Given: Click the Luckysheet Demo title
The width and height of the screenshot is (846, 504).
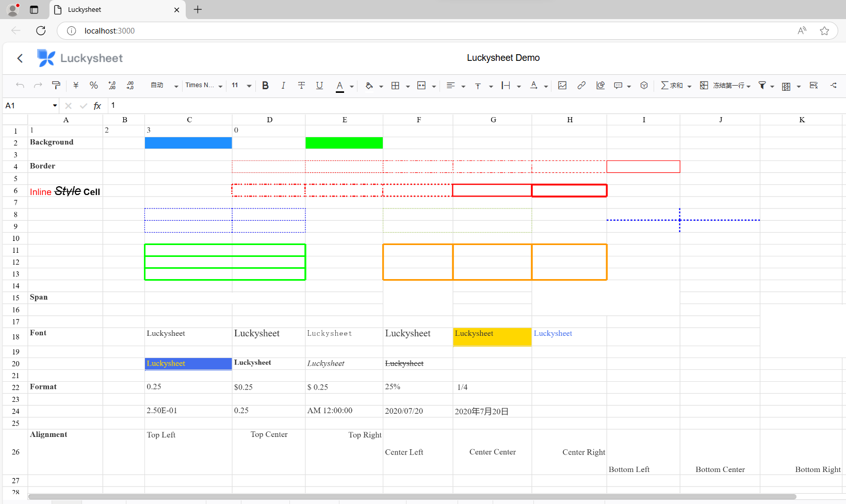Looking at the screenshot, I should [503, 58].
